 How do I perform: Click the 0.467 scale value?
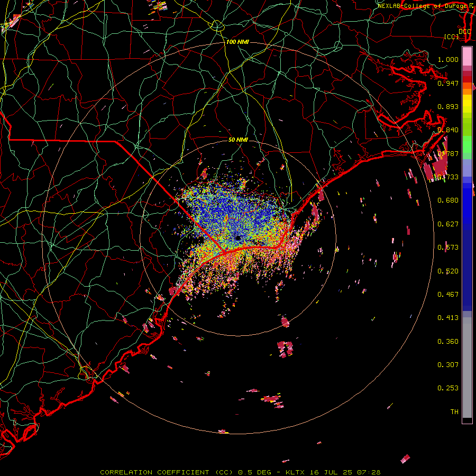[448, 295]
